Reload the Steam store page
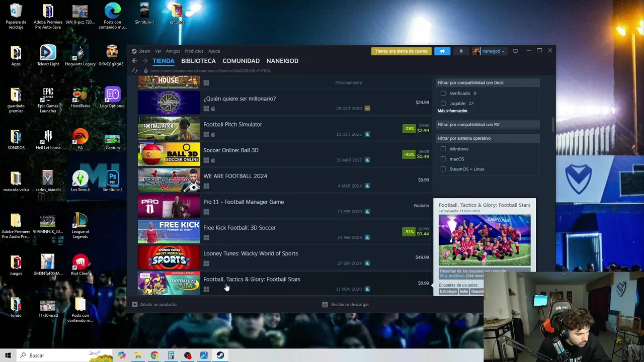This screenshot has height=362, width=644. pyautogui.click(x=134, y=70)
